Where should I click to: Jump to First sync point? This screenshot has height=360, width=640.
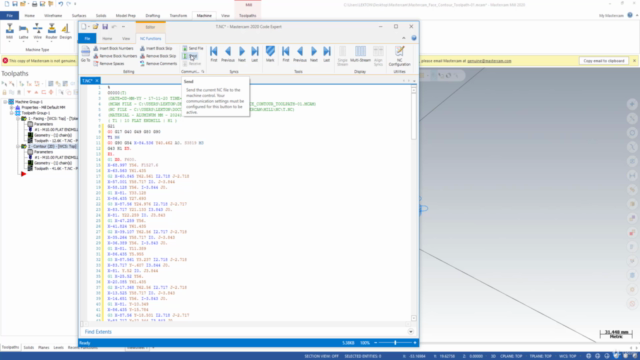tap(213, 54)
